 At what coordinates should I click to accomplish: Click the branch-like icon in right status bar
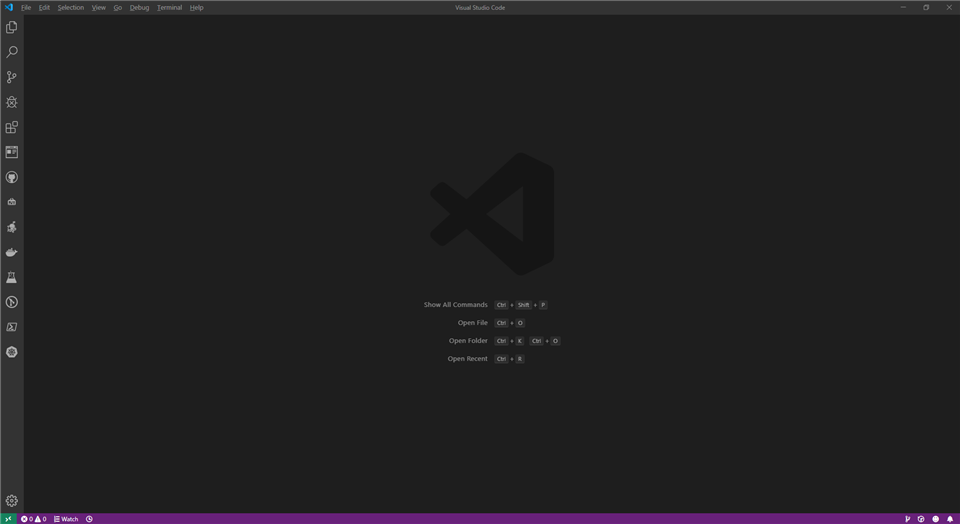pyautogui.click(x=907, y=519)
